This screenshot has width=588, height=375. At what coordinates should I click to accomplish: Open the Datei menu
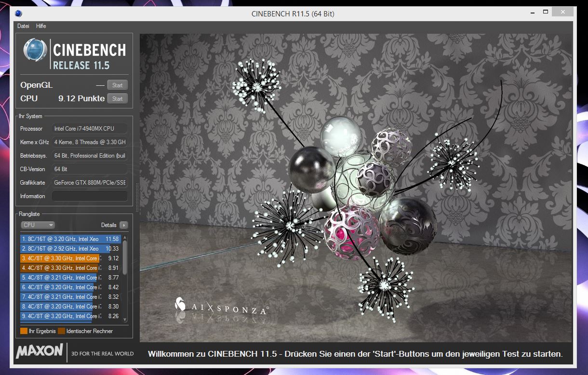coord(23,26)
